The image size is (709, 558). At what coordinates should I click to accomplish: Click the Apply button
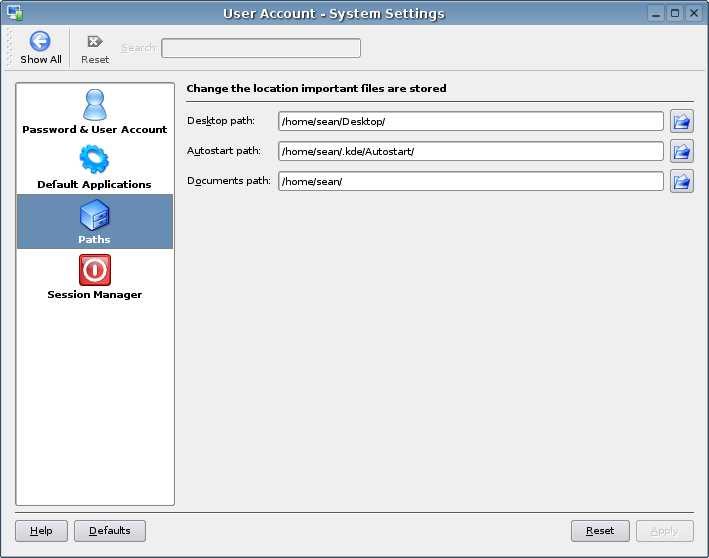coord(665,530)
